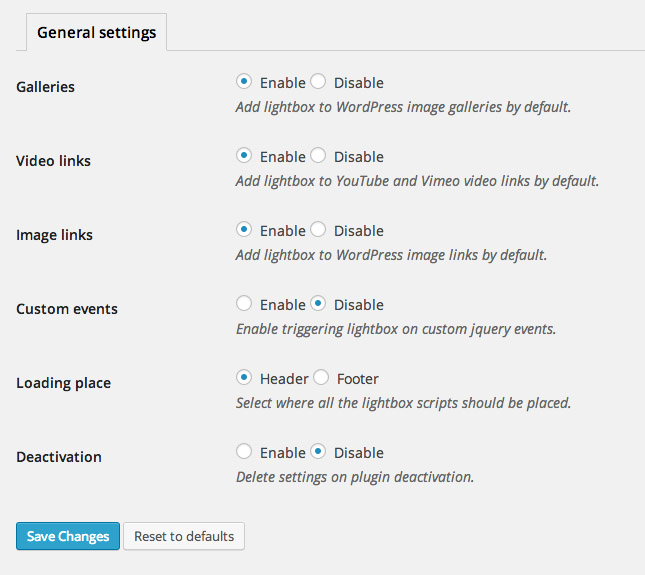The image size is (645, 575).
Task: Enable Custom events radio option
Action: pyautogui.click(x=244, y=304)
